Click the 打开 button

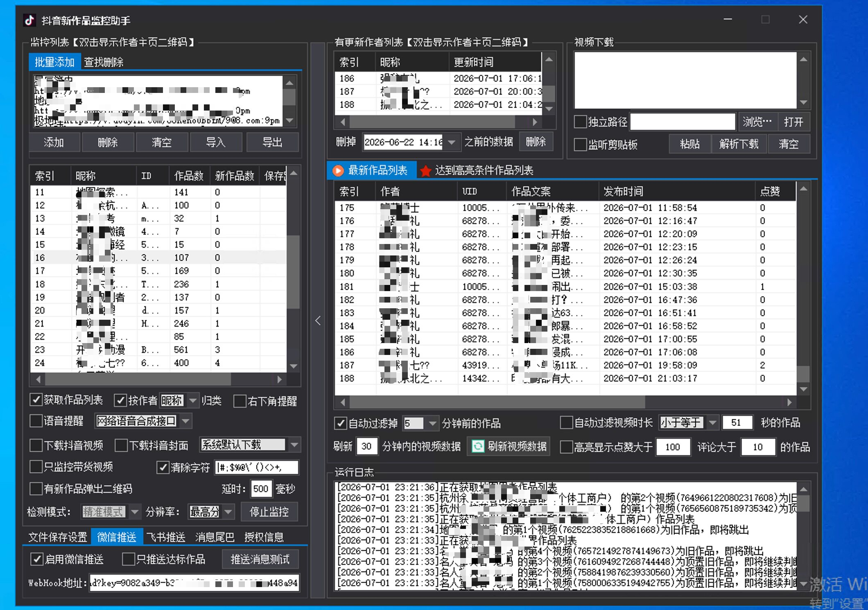point(793,122)
